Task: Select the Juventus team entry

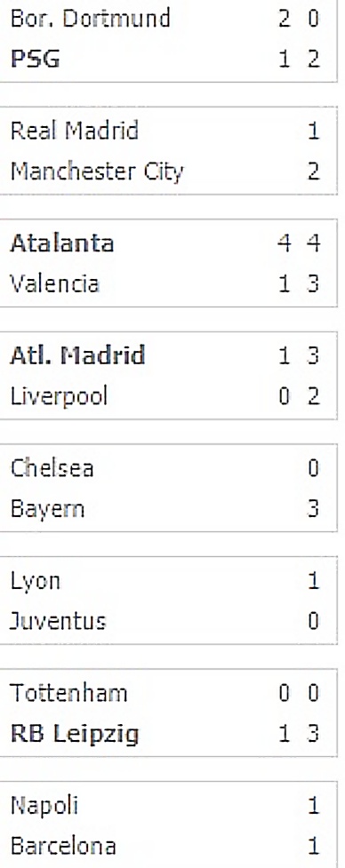Action: click(58, 622)
